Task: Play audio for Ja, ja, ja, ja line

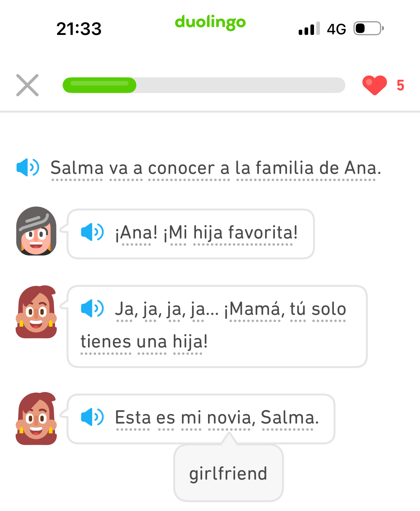Action: 92,308
